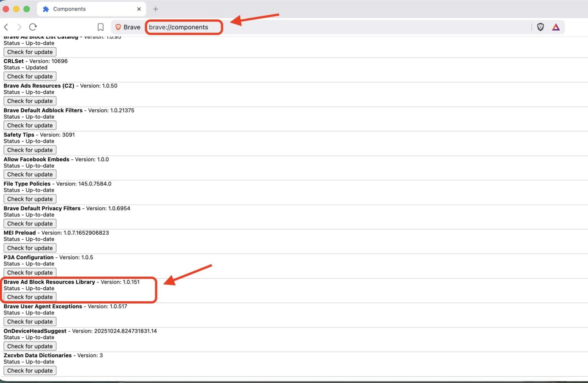Close the Components tab
The height and width of the screenshot is (383, 588).
point(139,9)
